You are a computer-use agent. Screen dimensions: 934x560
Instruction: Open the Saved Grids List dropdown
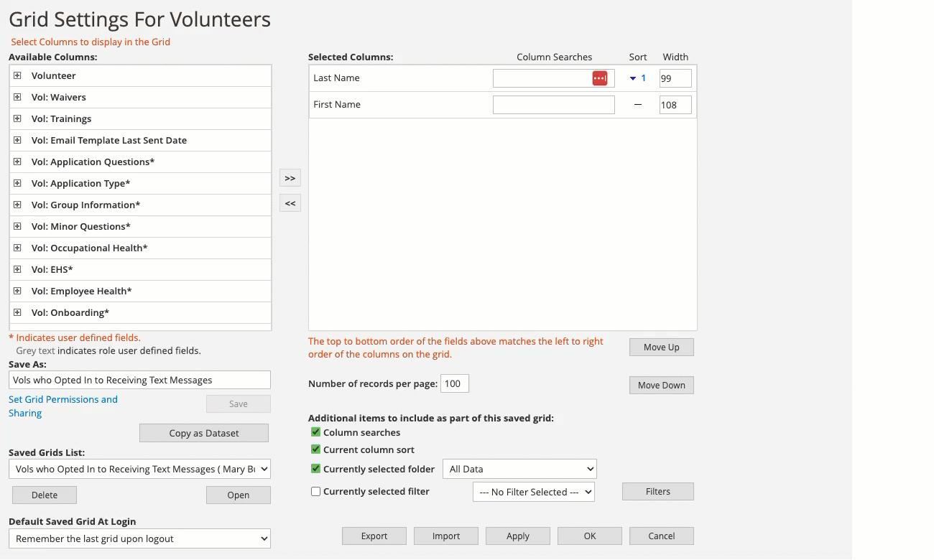[139, 469]
